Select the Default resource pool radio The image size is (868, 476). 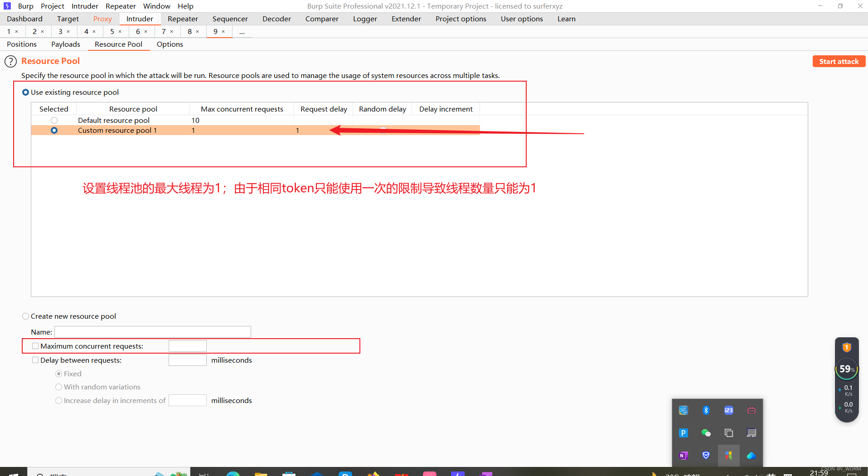[x=54, y=121]
